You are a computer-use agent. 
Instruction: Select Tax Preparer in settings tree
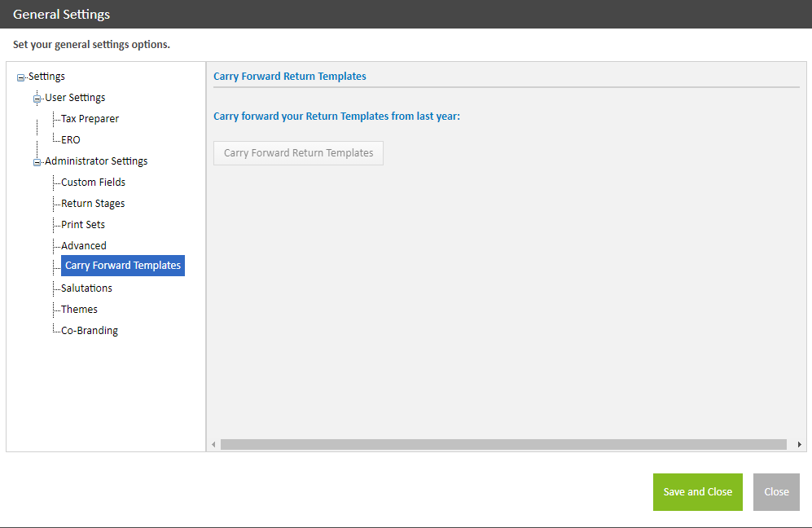click(90, 119)
